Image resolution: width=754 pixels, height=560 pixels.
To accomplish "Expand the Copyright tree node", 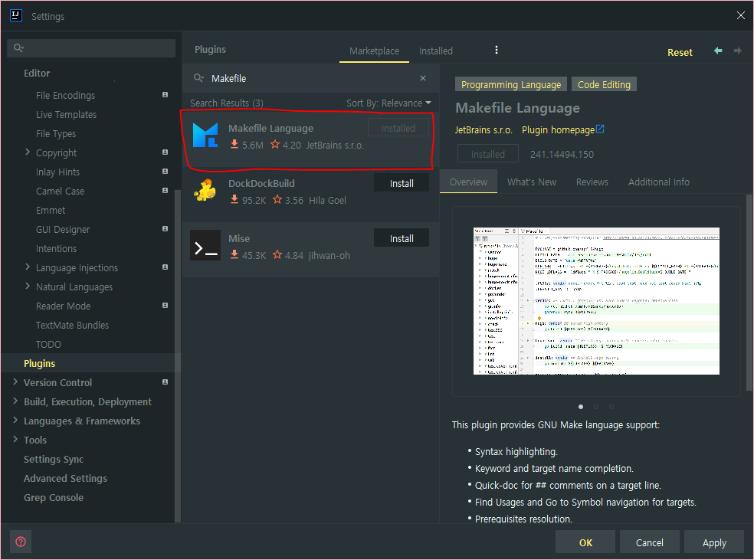I will click(28, 152).
